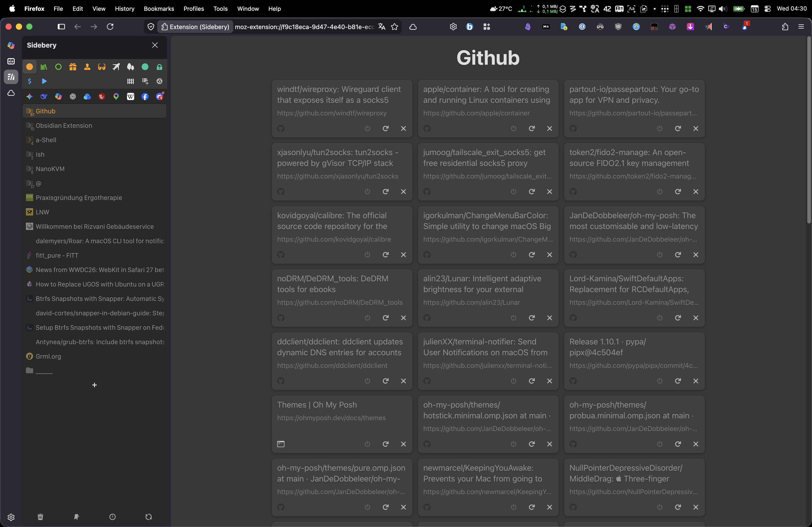Toggle the Firefox sidebar button in toolbar
Image resolution: width=812 pixels, height=527 pixels.
tap(61, 27)
